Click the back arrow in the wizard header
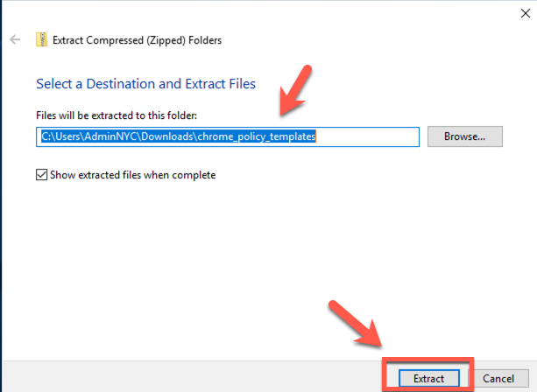Viewport: 537px width, 392px height. point(15,39)
